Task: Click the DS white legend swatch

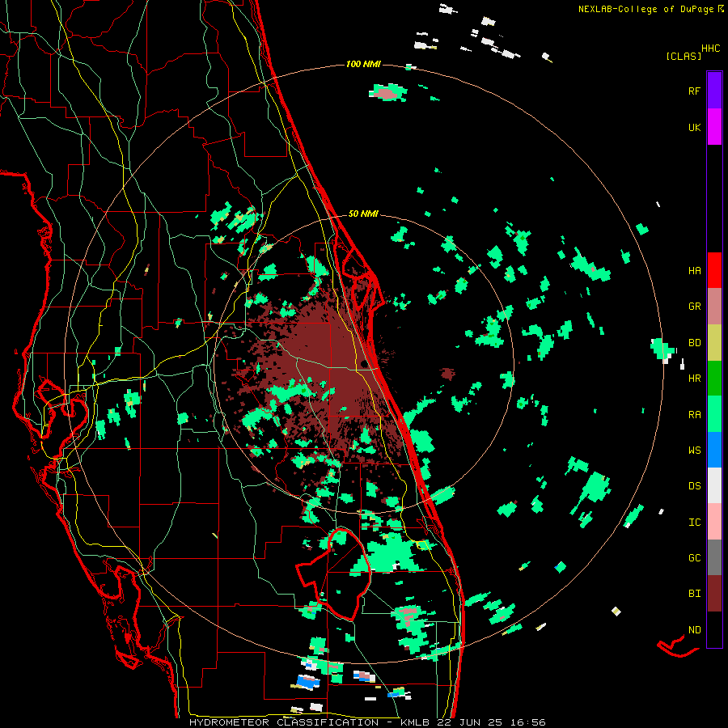Action: tap(714, 485)
